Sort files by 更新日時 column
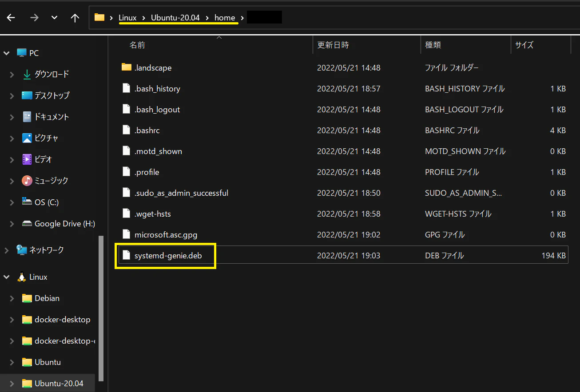580x392 pixels. click(333, 45)
